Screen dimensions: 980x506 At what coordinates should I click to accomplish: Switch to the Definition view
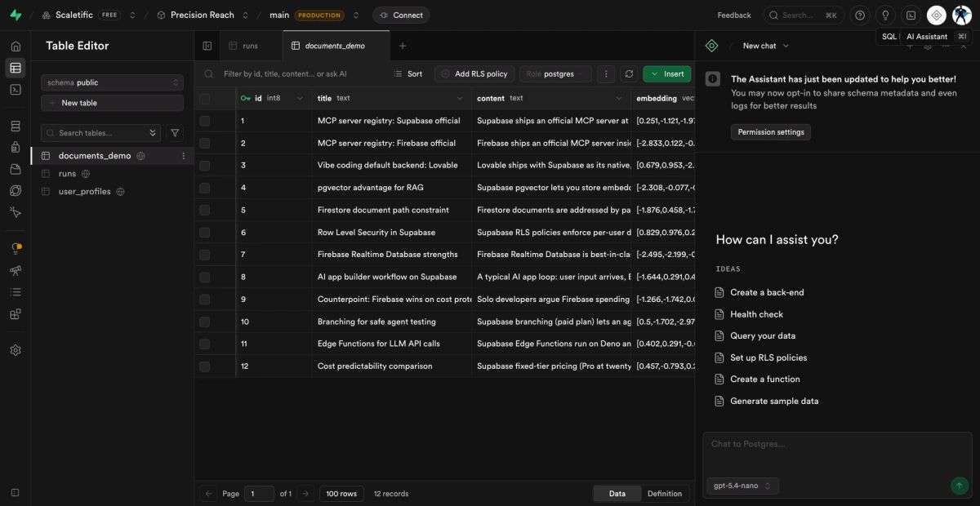[x=665, y=493]
